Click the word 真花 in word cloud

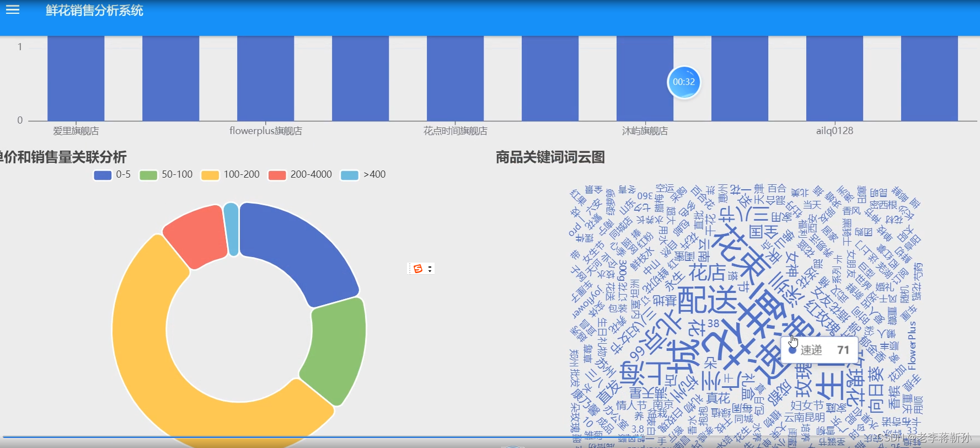tap(718, 398)
